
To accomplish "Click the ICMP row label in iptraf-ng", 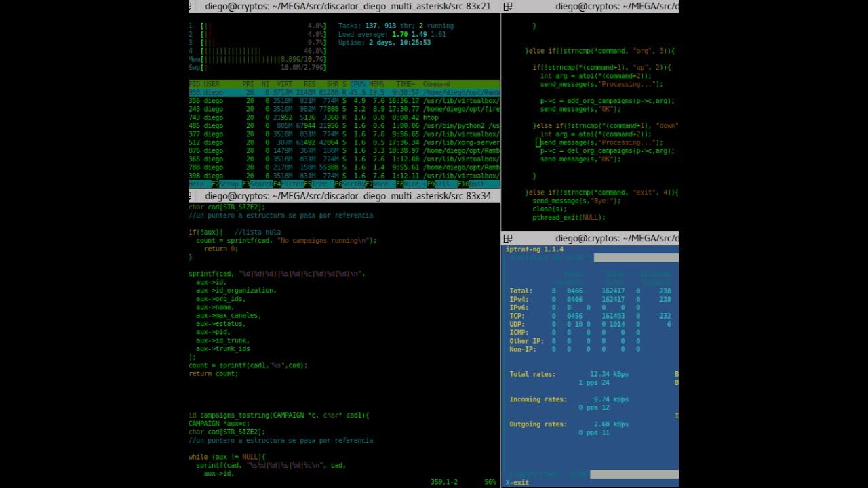I will click(519, 333).
